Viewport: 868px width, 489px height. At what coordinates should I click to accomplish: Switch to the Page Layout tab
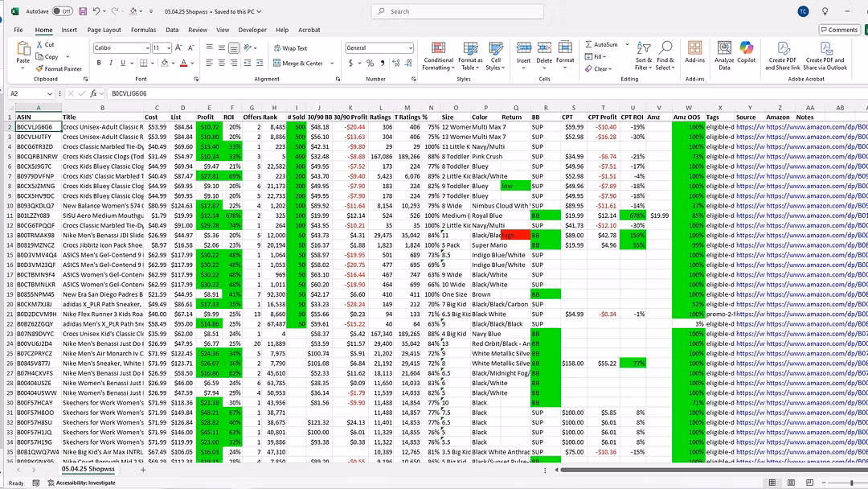[x=104, y=30]
